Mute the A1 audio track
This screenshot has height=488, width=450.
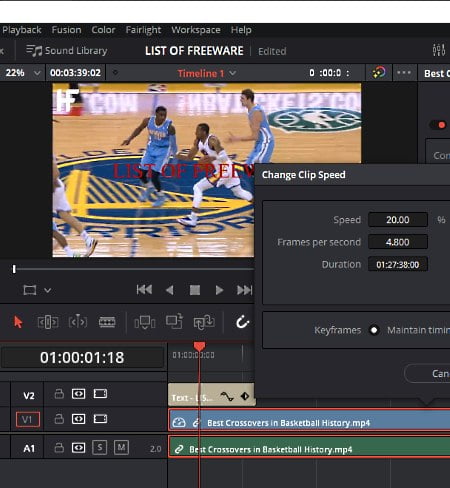(x=121, y=448)
